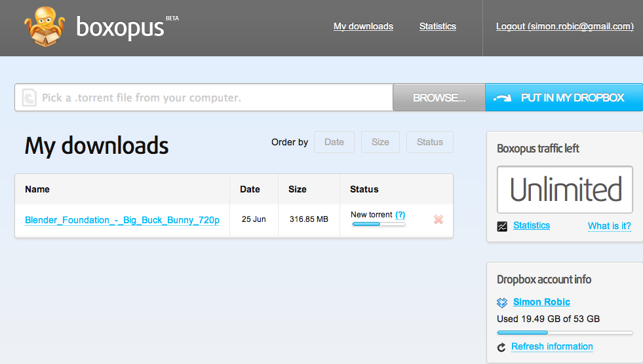Log out of simon.robic@gmail.com account
This screenshot has width=643, height=364.
point(564,27)
